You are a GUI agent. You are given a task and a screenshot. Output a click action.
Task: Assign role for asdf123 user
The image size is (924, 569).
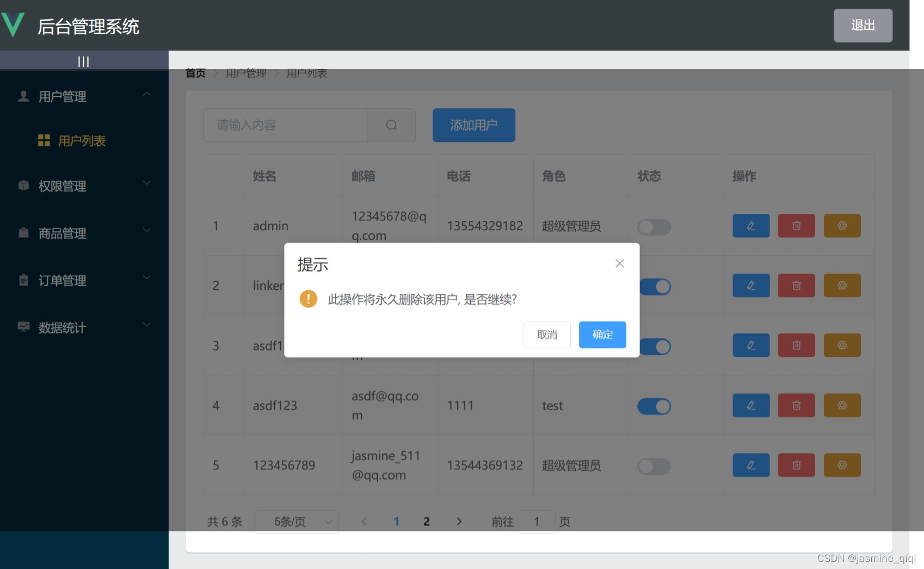[842, 405]
